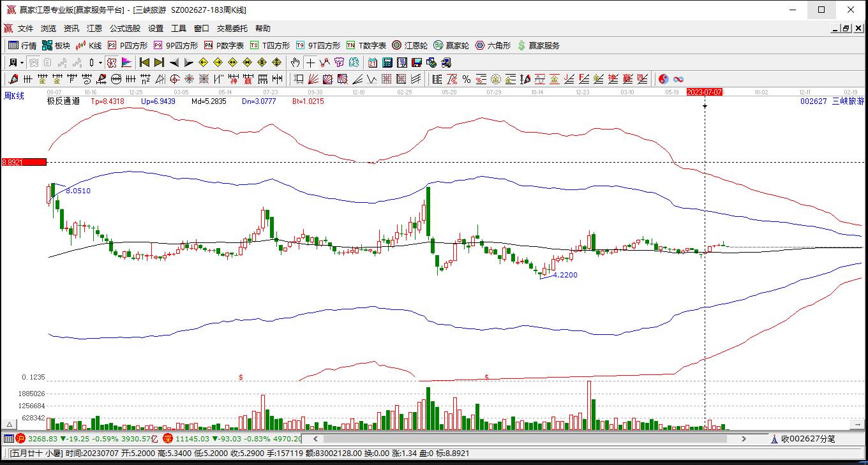Screen dimensions: 868x465
Task: Open the 月 period dropdown
Action: click(16, 63)
